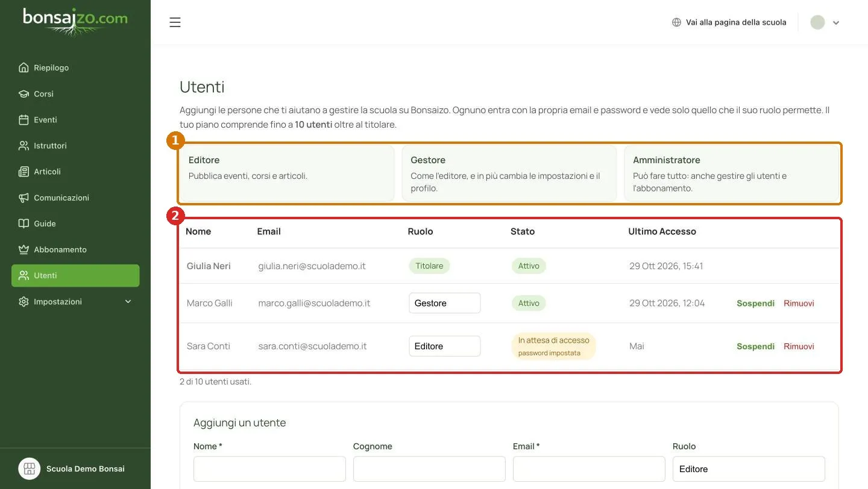This screenshot has height=489, width=868.
Task: Click the Abbonamento crown icon
Action: tap(24, 249)
